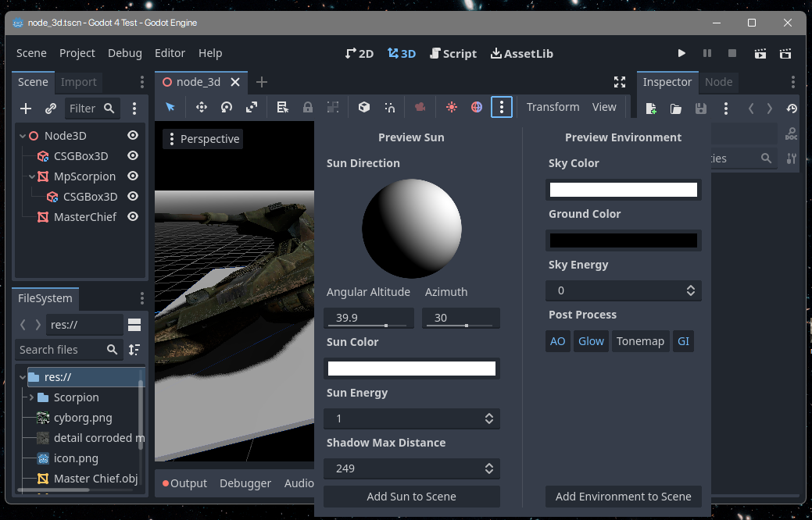Open the Perspective view menu
This screenshot has width=812, height=520.
pos(203,139)
